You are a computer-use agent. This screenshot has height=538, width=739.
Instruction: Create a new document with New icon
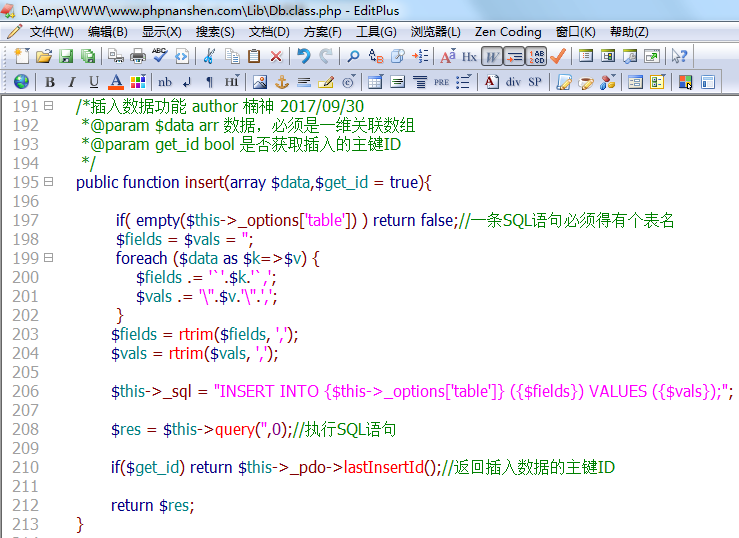pyautogui.click(x=22, y=57)
